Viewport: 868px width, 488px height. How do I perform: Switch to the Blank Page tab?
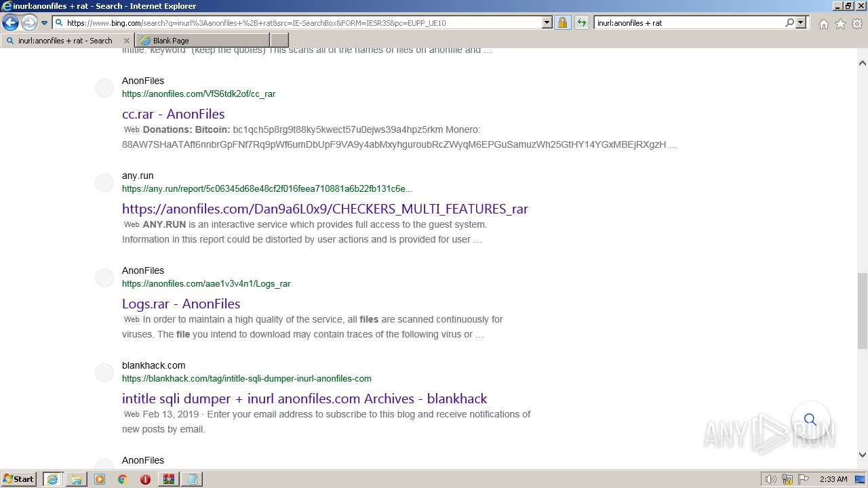tap(202, 41)
